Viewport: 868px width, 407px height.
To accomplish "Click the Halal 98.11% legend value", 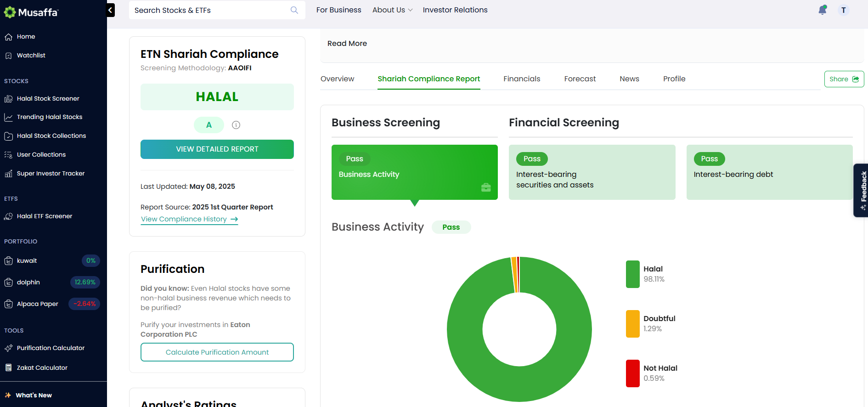I will pyautogui.click(x=654, y=279).
